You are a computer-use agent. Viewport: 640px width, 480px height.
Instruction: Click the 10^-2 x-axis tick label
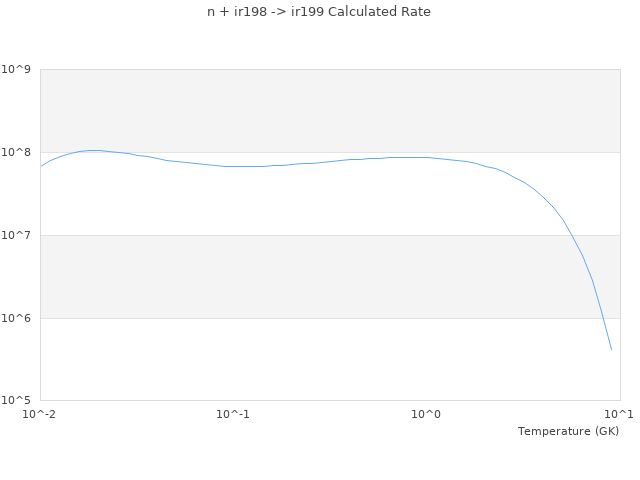click(x=40, y=414)
